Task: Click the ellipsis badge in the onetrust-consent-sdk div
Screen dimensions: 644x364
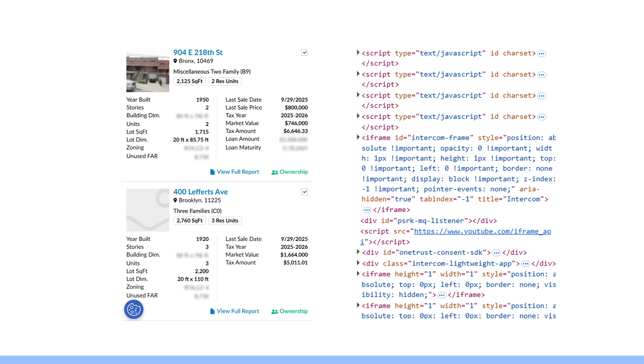Action: [496, 253]
